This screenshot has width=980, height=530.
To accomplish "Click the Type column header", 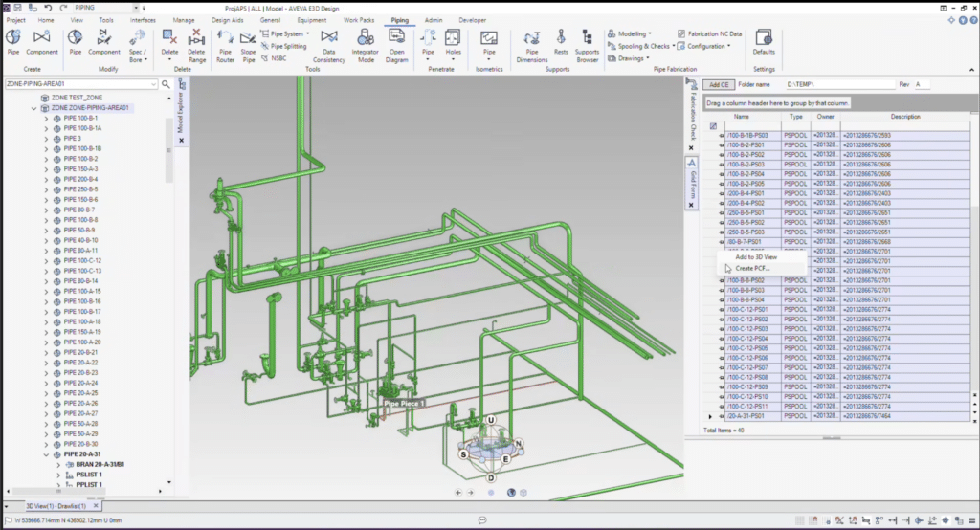I will pyautogui.click(x=795, y=117).
